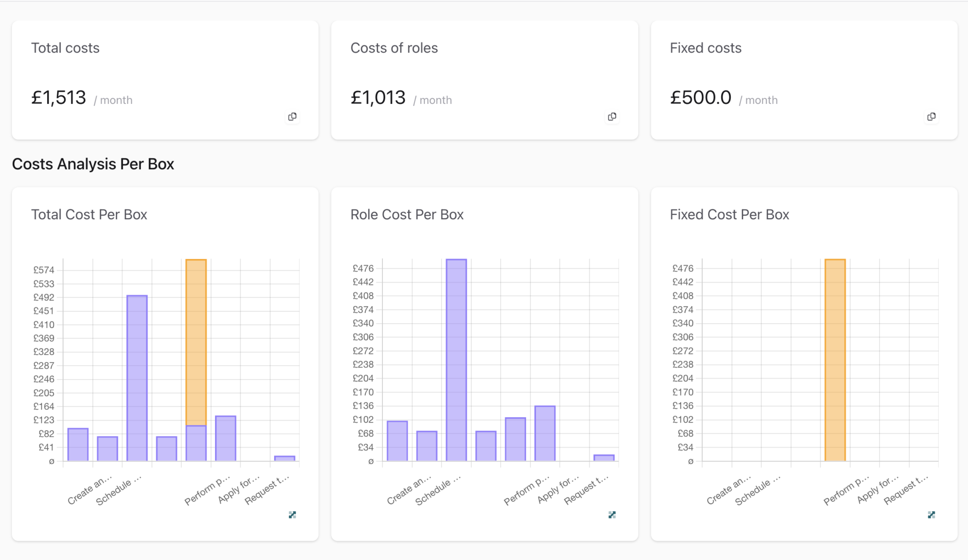Click 'Perform p...' label in Fixed Cost chart
968x560 pixels.
[846, 491]
